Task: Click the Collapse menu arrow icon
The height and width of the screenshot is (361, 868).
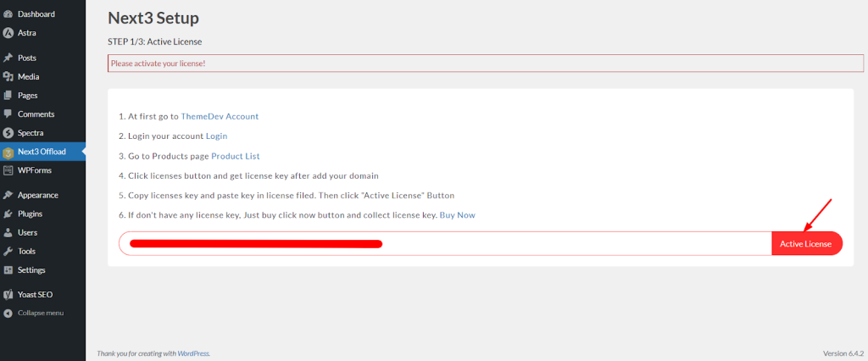Action: point(8,314)
